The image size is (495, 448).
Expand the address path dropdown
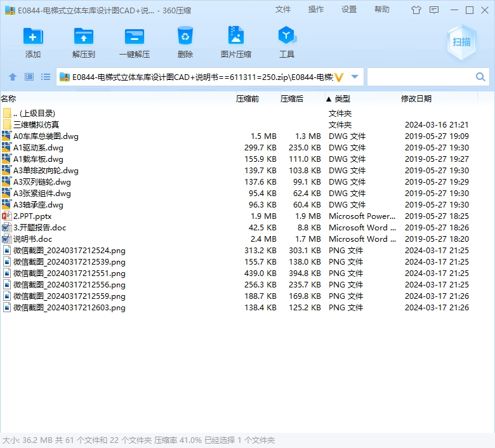(355, 77)
